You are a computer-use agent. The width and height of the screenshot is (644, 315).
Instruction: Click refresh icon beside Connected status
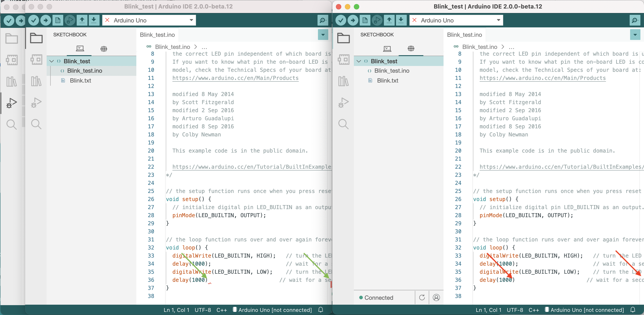coord(422,297)
